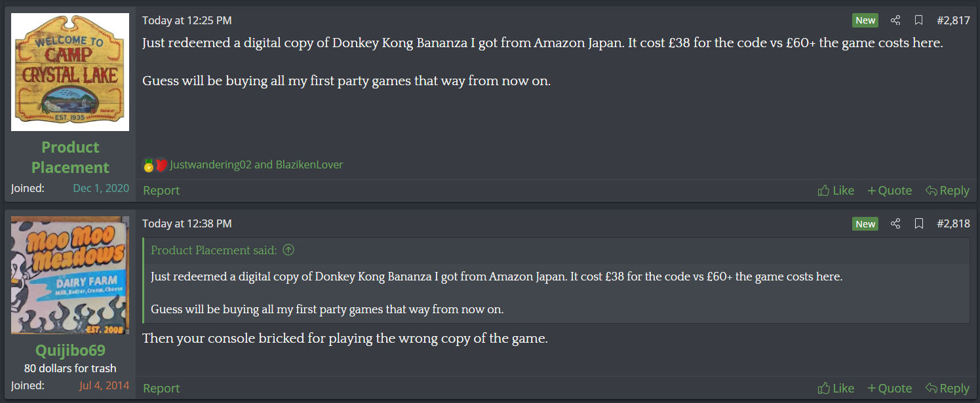
Task: Jump to quoted post via arrow icon
Action: click(288, 250)
